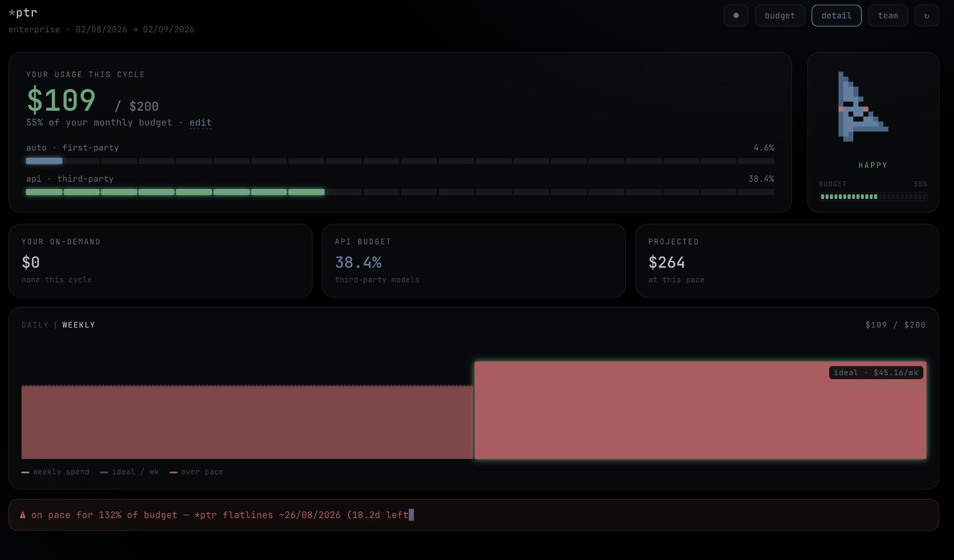This screenshot has height=560, width=954.
Task: Click the ideal $45.16/wk label
Action: click(876, 373)
